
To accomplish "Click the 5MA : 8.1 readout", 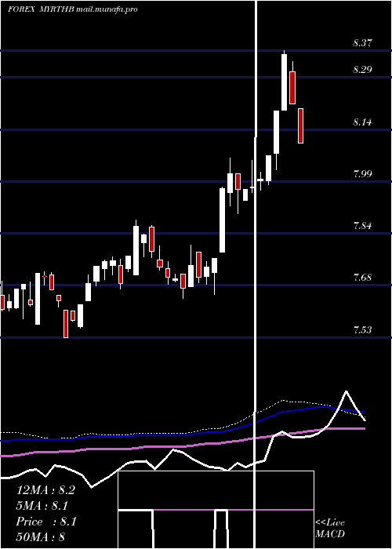I will (42, 506).
